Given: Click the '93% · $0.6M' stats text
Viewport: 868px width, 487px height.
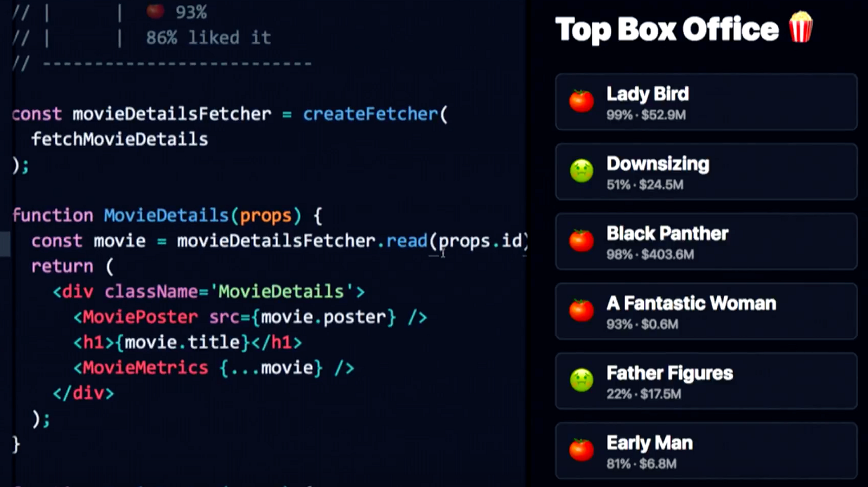Looking at the screenshot, I should (642, 324).
